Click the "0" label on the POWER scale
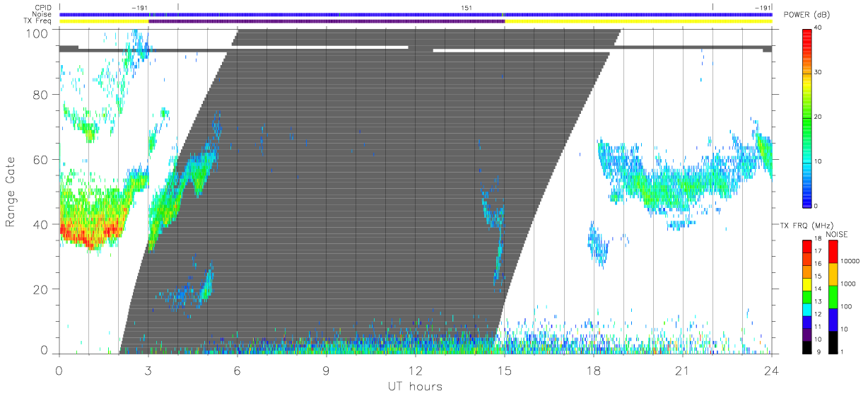The image size is (868, 401). point(816,206)
